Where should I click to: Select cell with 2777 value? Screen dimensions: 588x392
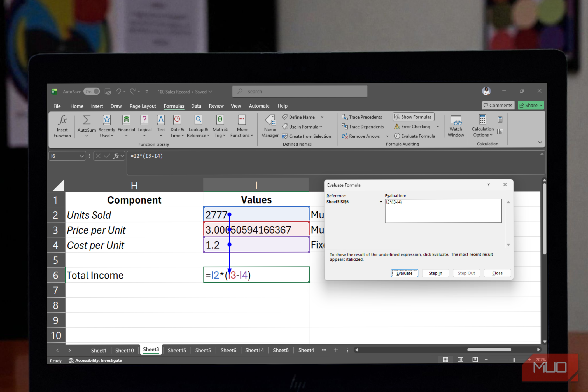tap(256, 215)
